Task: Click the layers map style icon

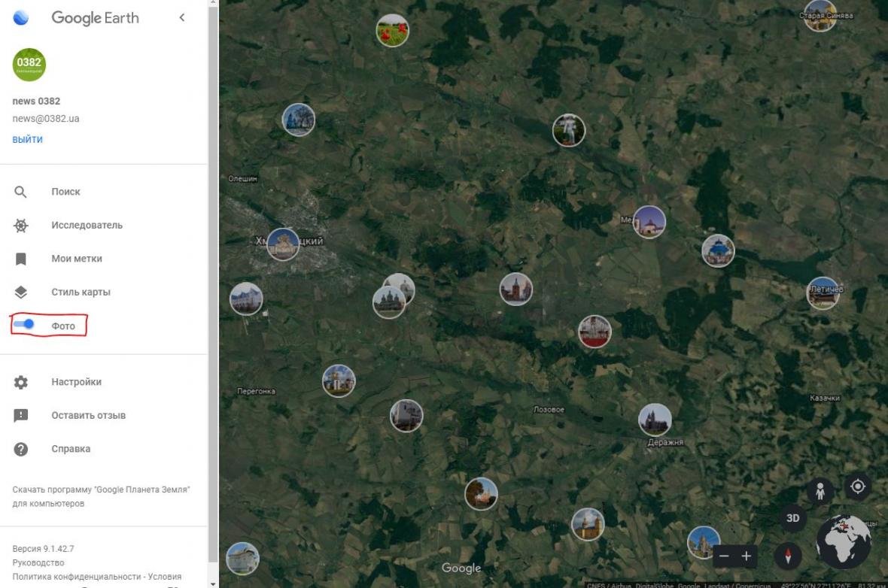Action: [x=21, y=292]
